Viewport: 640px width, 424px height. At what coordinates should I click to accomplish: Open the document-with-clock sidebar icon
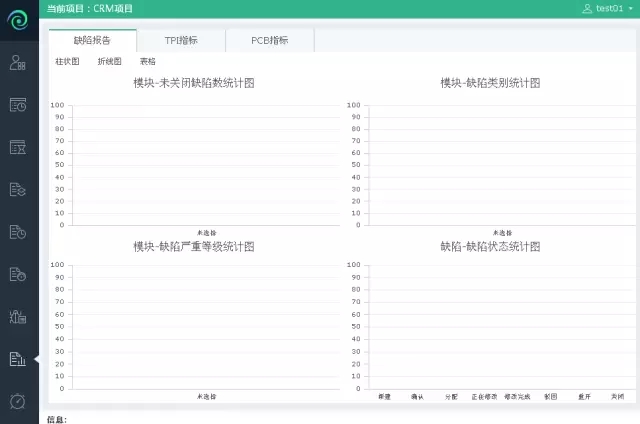point(18,232)
